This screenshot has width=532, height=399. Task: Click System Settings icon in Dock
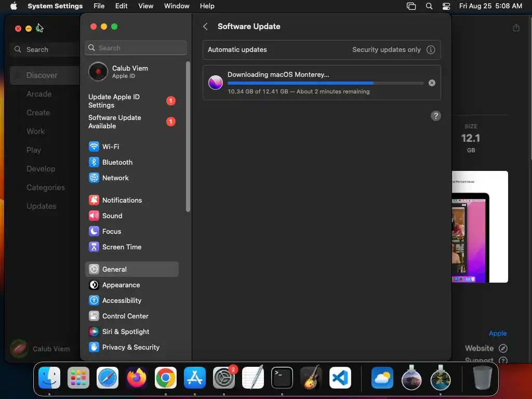point(224,378)
